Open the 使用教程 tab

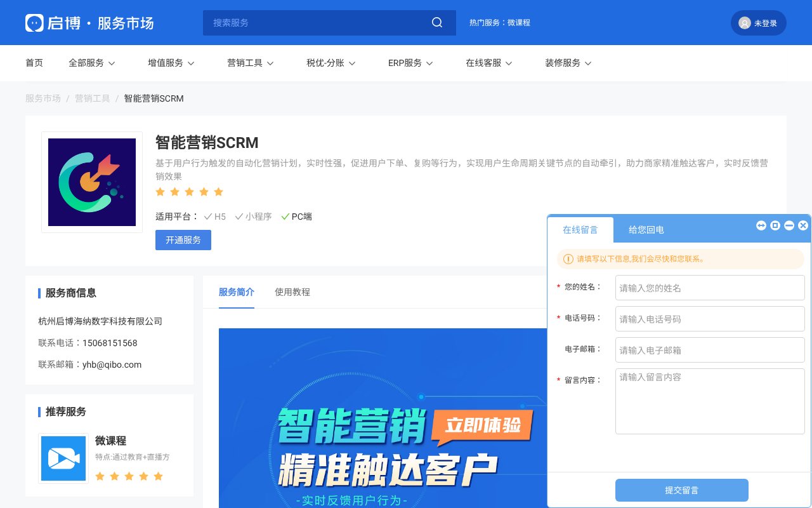(x=292, y=292)
